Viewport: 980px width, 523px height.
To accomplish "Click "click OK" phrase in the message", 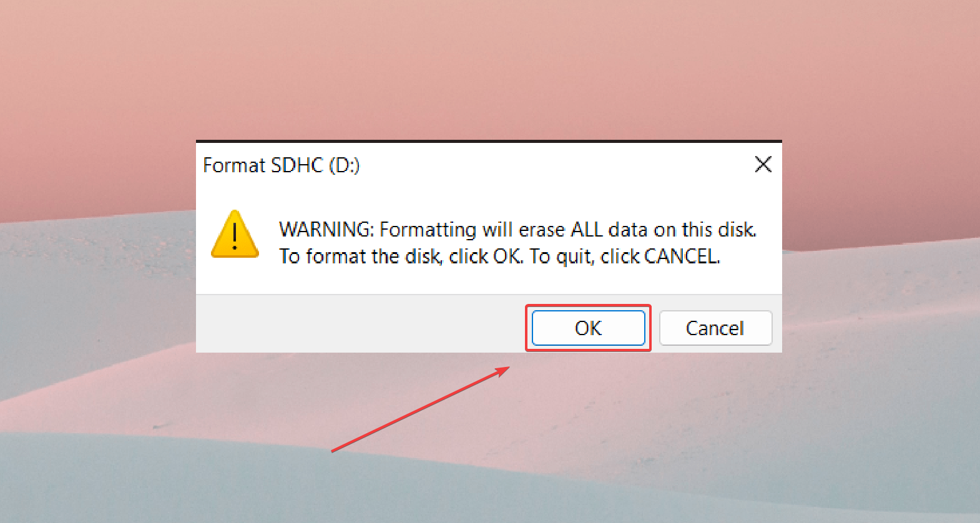I will tap(485, 257).
